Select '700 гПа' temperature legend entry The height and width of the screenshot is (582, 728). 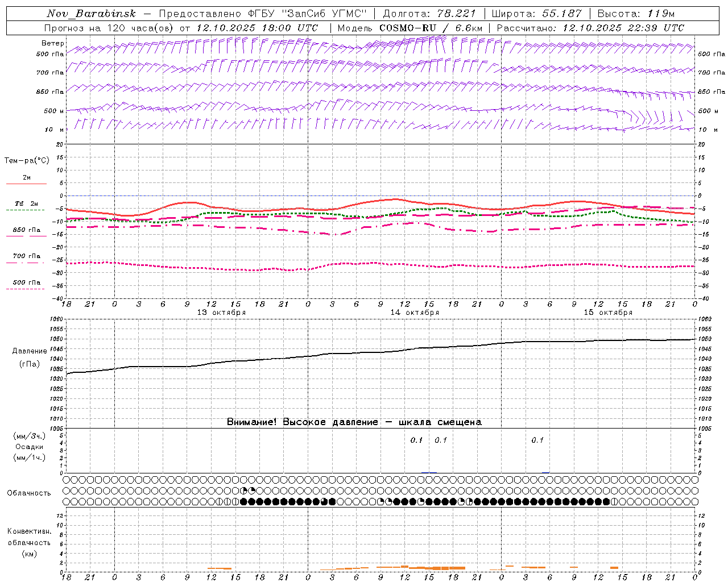tap(27, 256)
